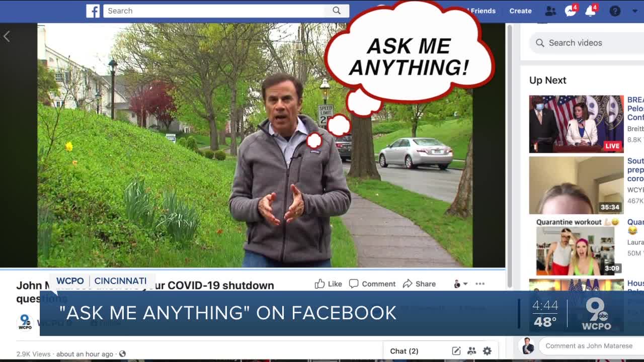The width and height of the screenshot is (644, 362).
Task: Click the globe public privacy icon
Action: coord(122,354)
